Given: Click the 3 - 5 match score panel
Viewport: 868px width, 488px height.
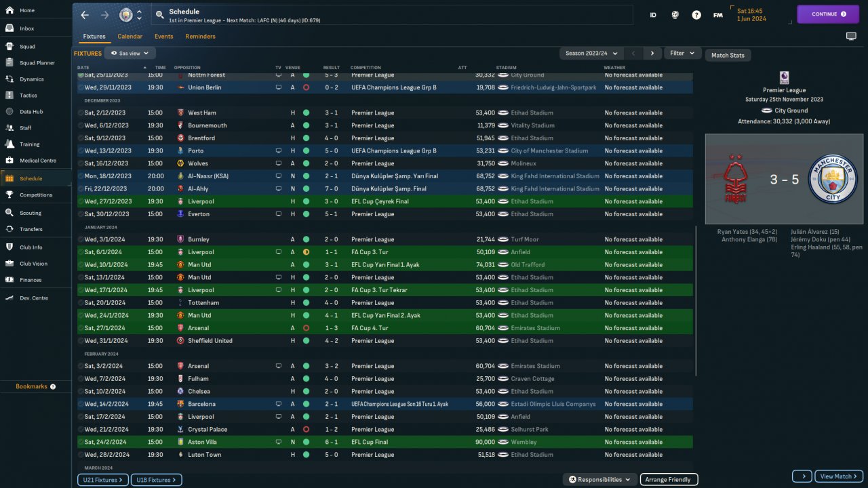Looking at the screenshot, I should [783, 179].
